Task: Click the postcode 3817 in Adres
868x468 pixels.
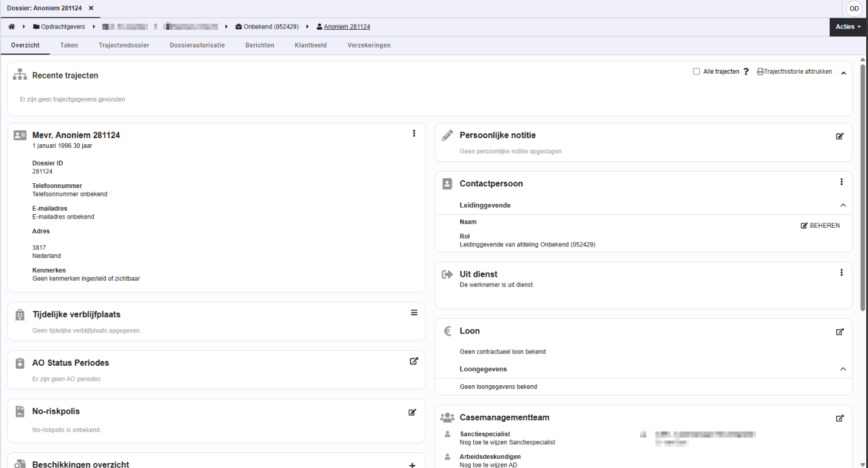Action: [x=39, y=248]
